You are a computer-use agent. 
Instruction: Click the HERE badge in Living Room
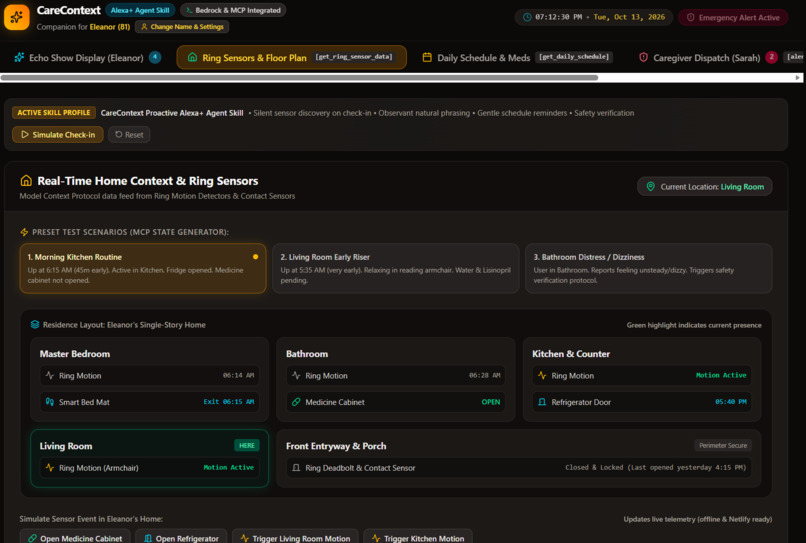[247, 445]
